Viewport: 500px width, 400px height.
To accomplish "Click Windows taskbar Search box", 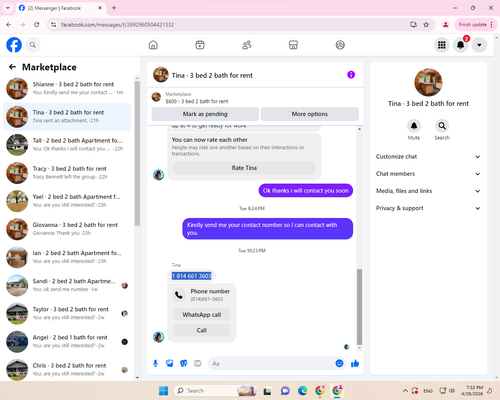I will click(216, 391).
